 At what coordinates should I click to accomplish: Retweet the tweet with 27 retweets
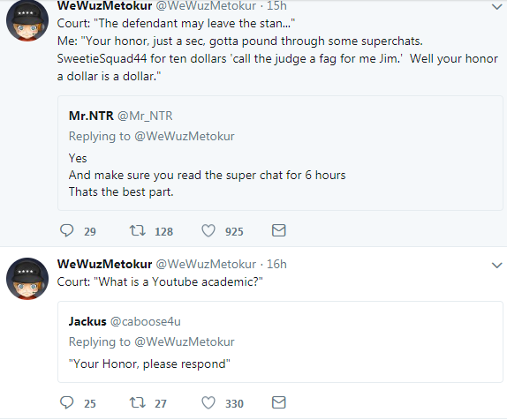tap(138, 402)
